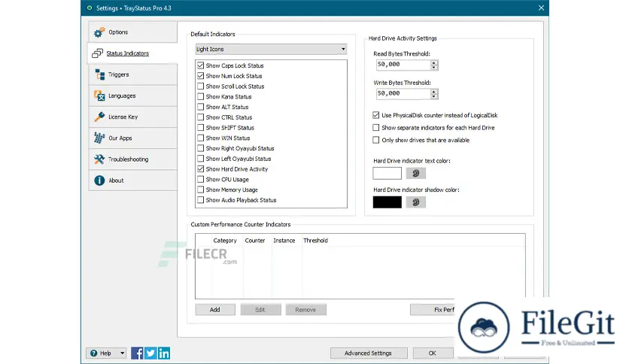Go to the License Key tab
629x364 pixels.
tap(132, 117)
